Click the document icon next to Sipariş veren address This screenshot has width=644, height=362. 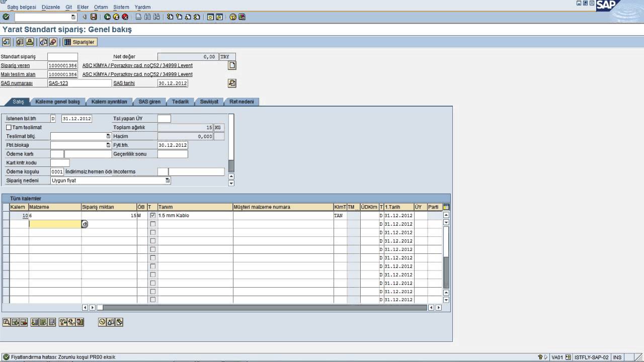click(x=232, y=65)
